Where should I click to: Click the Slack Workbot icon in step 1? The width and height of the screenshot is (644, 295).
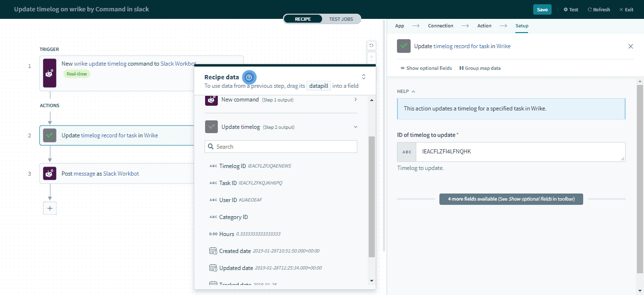[50, 73]
